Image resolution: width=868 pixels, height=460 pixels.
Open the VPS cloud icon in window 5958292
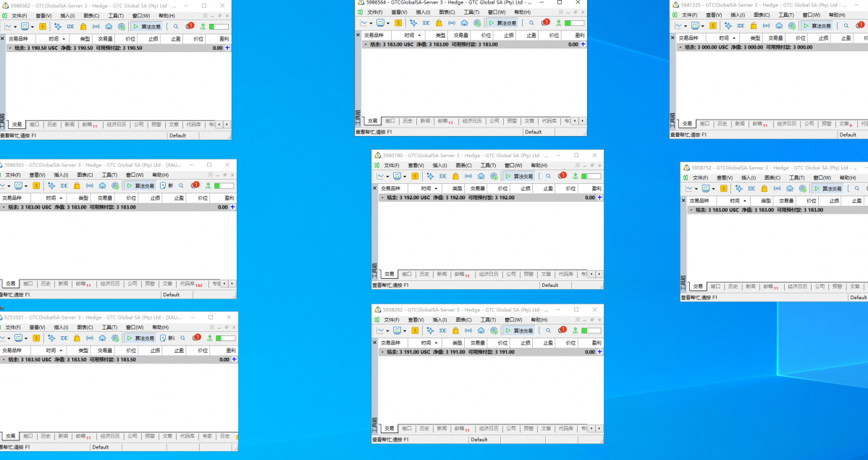pyautogui.click(x=481, y=331)
